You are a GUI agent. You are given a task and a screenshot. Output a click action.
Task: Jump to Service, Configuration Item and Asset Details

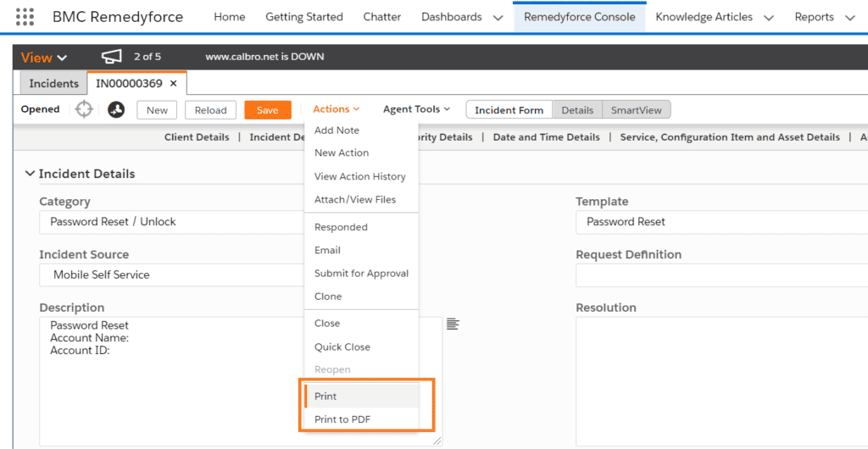click(x=730, y=137)
